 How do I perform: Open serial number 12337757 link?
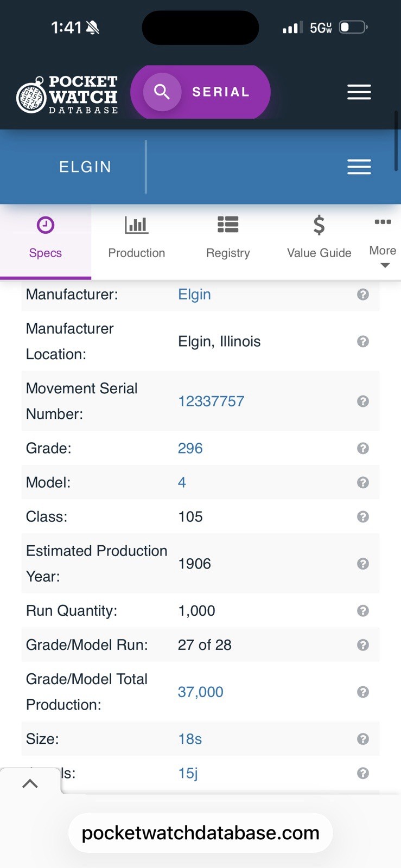coord(211,401)
